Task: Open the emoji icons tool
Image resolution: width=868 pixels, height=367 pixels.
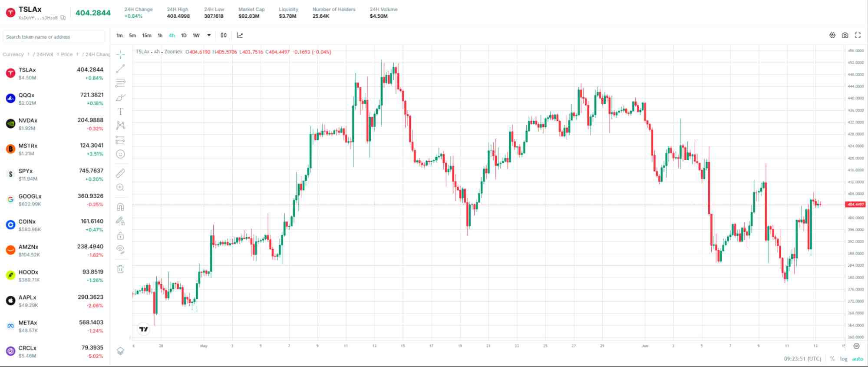Action: [121, 154]
